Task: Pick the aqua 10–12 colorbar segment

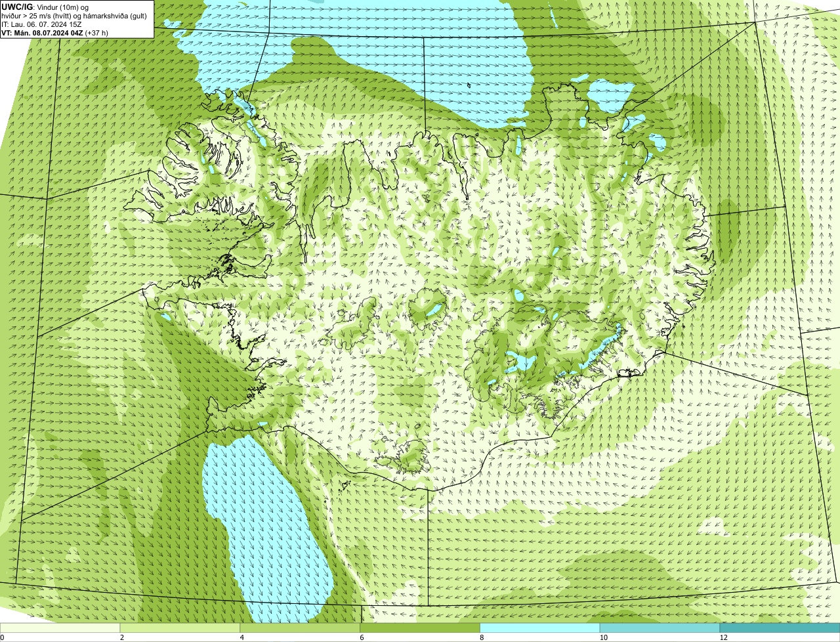Action: pos(660,628)
